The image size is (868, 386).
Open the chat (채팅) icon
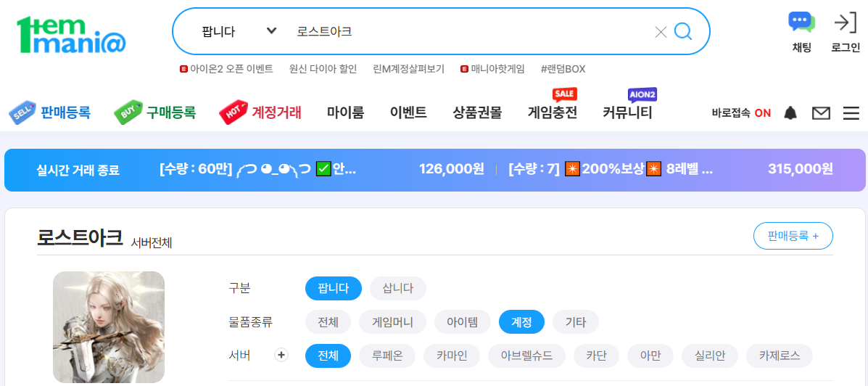[x=801, y=22]
